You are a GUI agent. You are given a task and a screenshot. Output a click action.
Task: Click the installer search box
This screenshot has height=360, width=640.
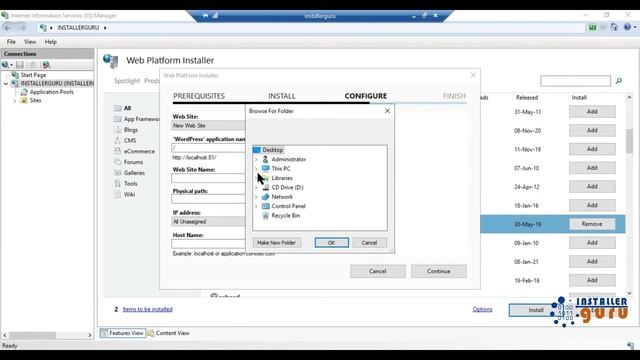click(575, 81)
